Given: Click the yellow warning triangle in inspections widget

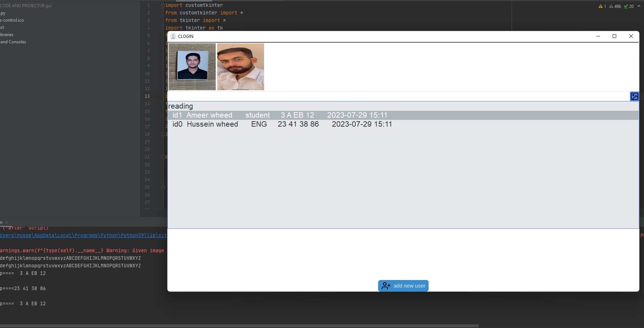Looking at the screenshot, I should [x=600, y=6].
